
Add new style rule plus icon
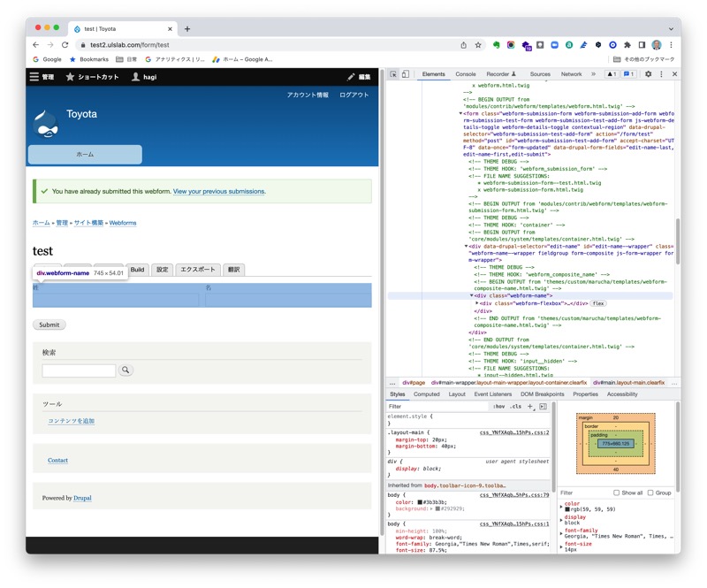click(x=531, y=406)
